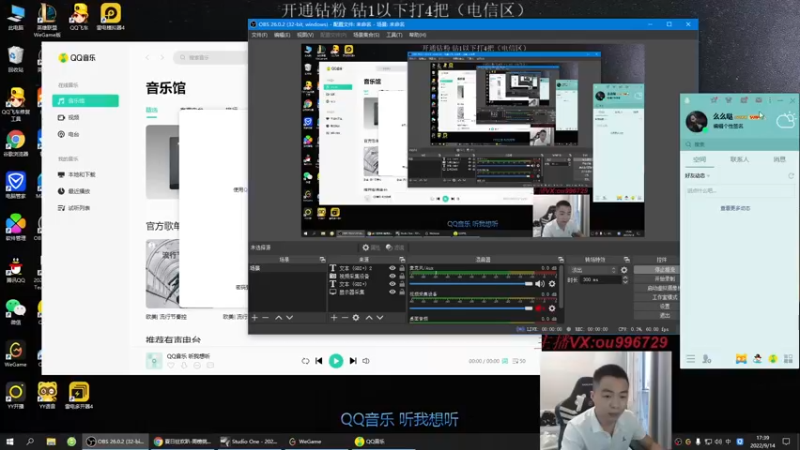Switch to the Contacts tab in QQ window
Image resolution: width=800 pixels, height=450 pixels.
[739, 160]
